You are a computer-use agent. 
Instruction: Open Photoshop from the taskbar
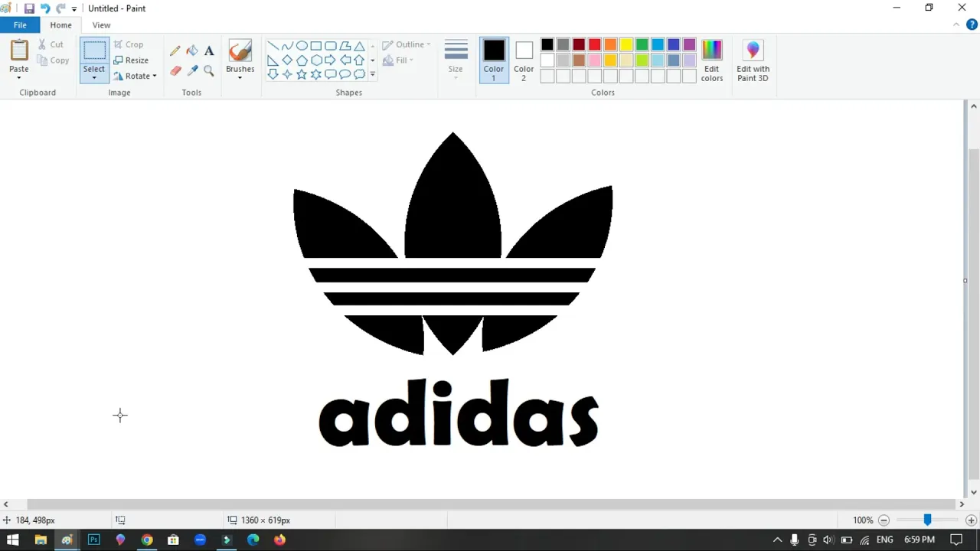click(x=93, y=540)
